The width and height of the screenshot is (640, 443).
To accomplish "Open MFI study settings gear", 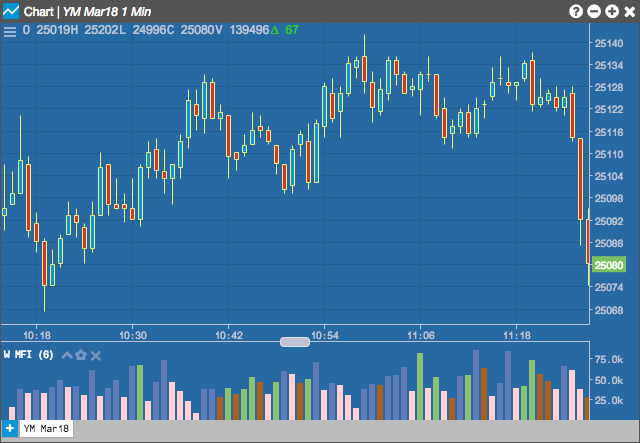I will pyautogui.click(x=81, y=355).
